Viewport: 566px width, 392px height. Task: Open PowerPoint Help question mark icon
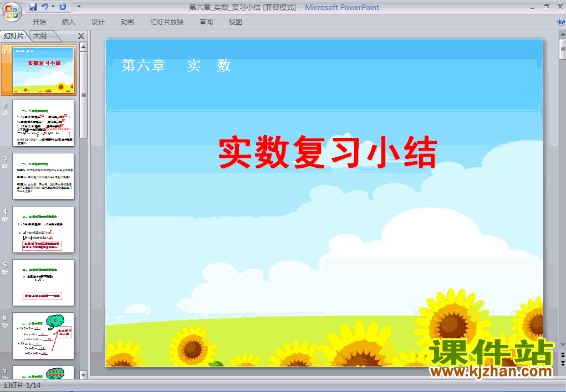561,22
